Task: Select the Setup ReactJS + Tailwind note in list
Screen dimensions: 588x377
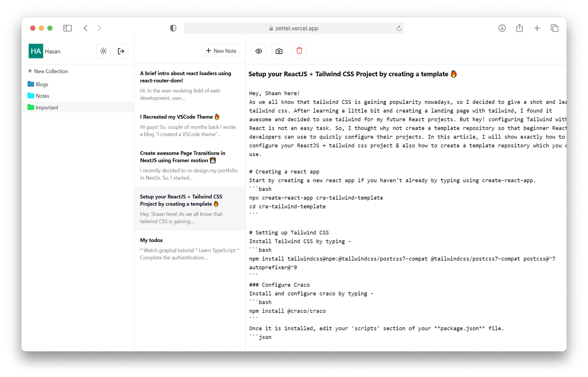Action: 190,209
